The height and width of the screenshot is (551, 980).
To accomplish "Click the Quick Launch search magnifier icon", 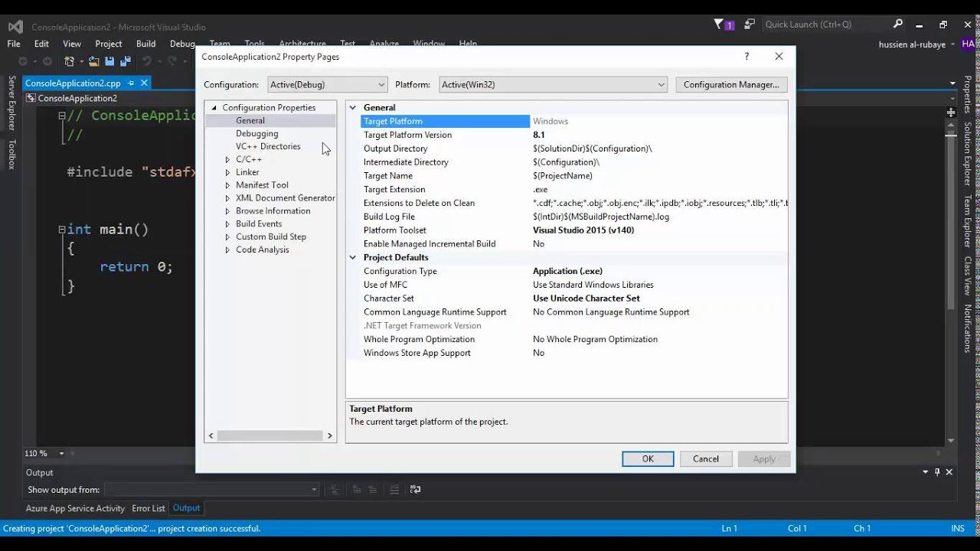I will pos(898,24).
